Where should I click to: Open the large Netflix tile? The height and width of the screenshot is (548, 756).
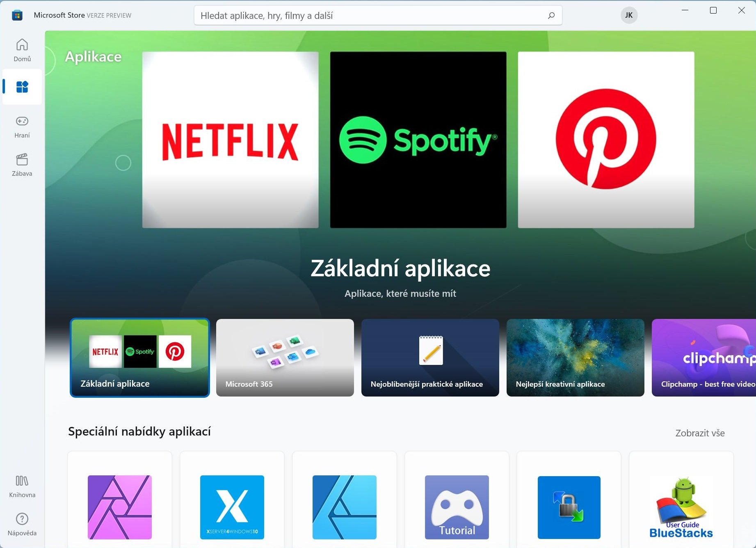pyautogui.click(x=231, y=140)
